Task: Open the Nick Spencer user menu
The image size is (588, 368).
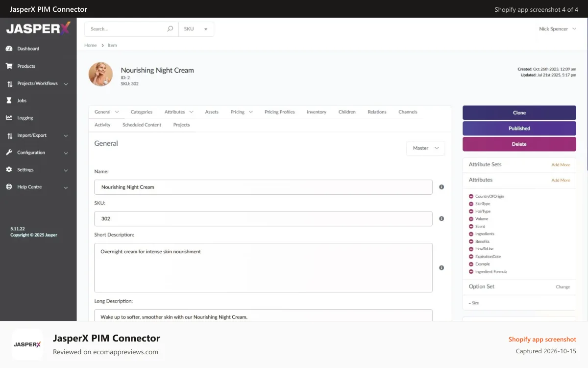Action: coord(557,29)
